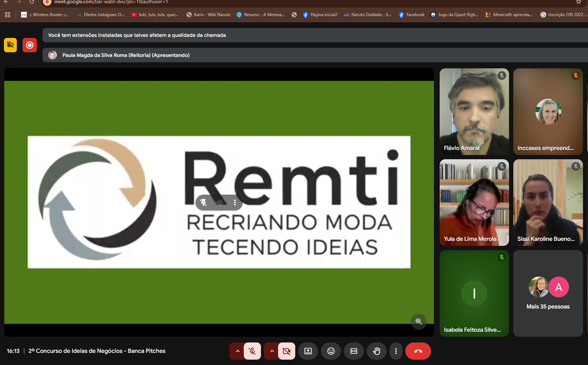Unmute the microphone in the call bar
The width and height of the screenshot is (588, 365).
tap(252, 351)
